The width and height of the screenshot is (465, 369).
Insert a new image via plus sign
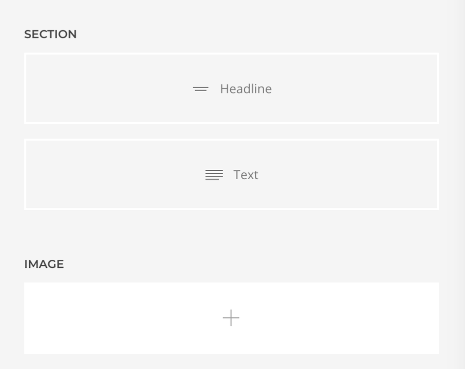(x=231, y=318)
